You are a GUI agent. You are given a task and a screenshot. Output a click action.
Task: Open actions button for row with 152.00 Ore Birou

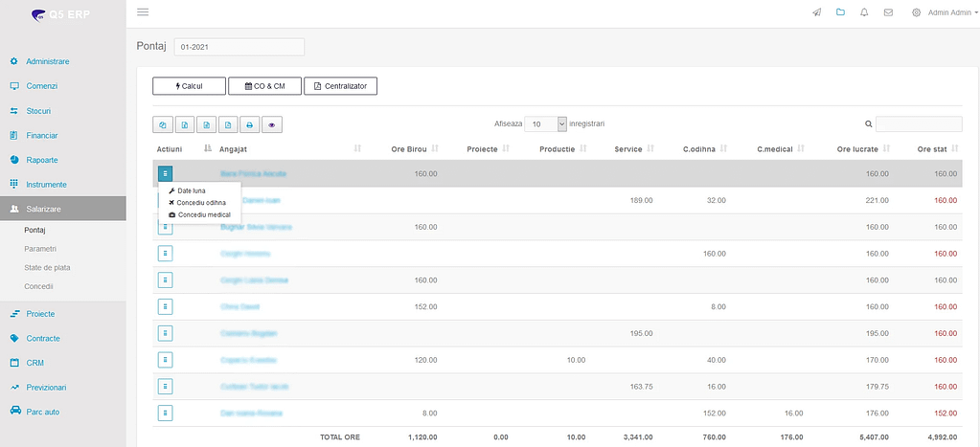[x=165, y=306]
